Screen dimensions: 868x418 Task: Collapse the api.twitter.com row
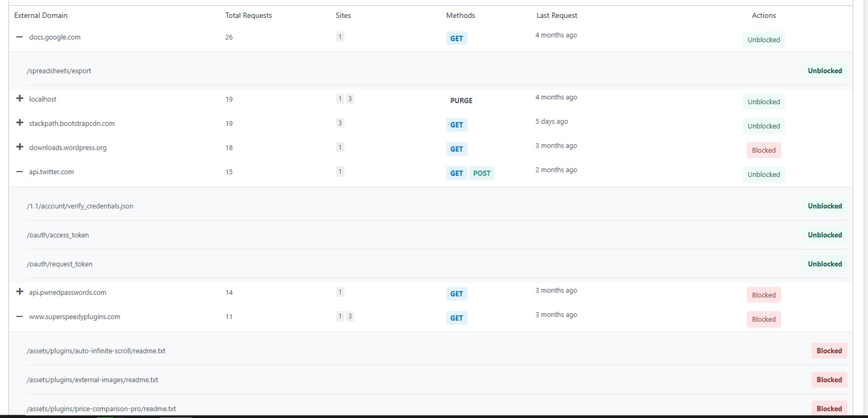pyautogui.click(x=20, y=172)
